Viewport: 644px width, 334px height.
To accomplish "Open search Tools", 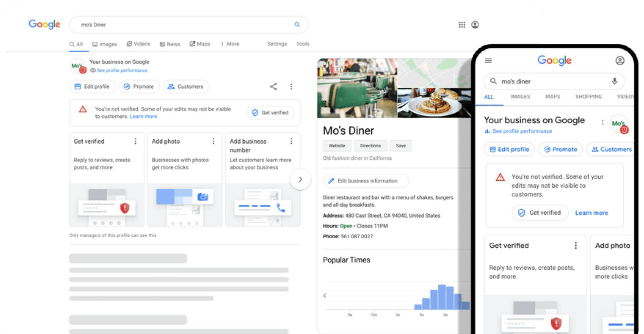I will pos(302,44).
